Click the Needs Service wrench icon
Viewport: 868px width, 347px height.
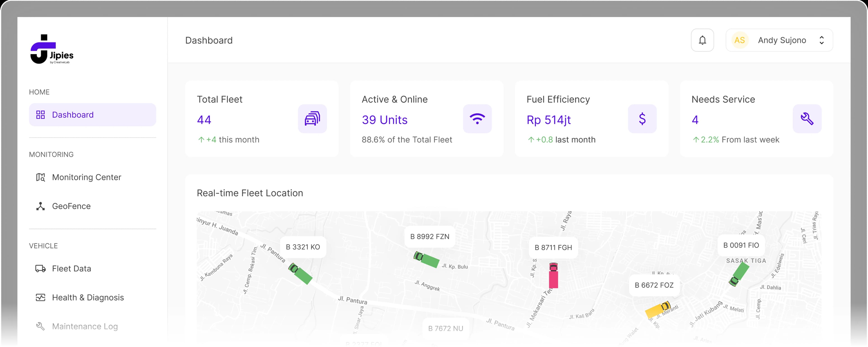point(807,119)
